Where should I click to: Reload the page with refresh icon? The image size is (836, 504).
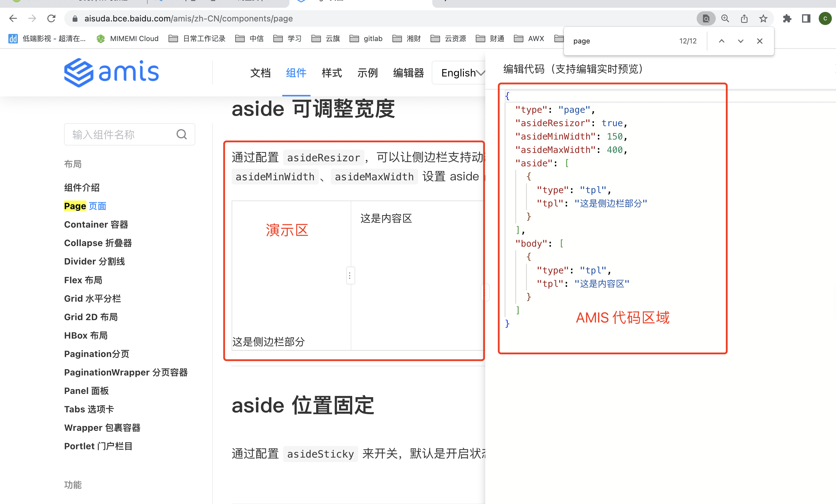[51, 18]
